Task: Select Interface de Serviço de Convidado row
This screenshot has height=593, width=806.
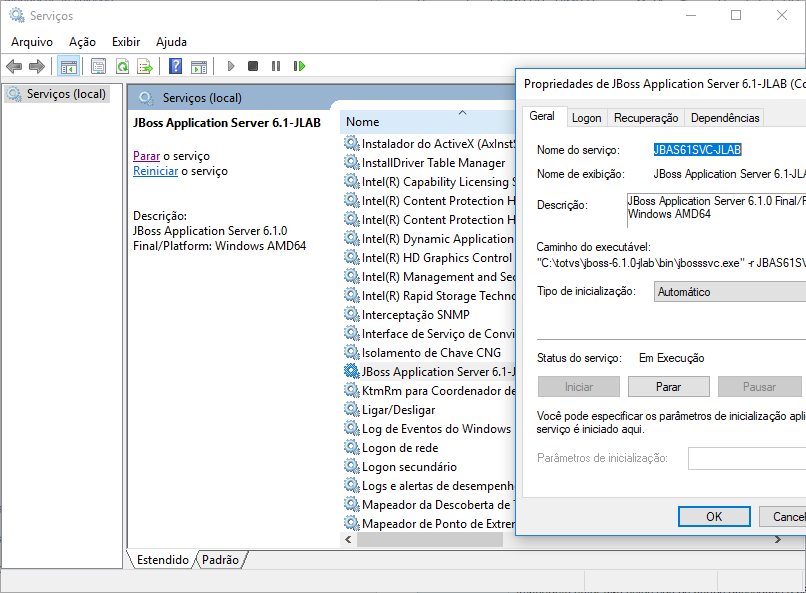Action: coord(429,334)
